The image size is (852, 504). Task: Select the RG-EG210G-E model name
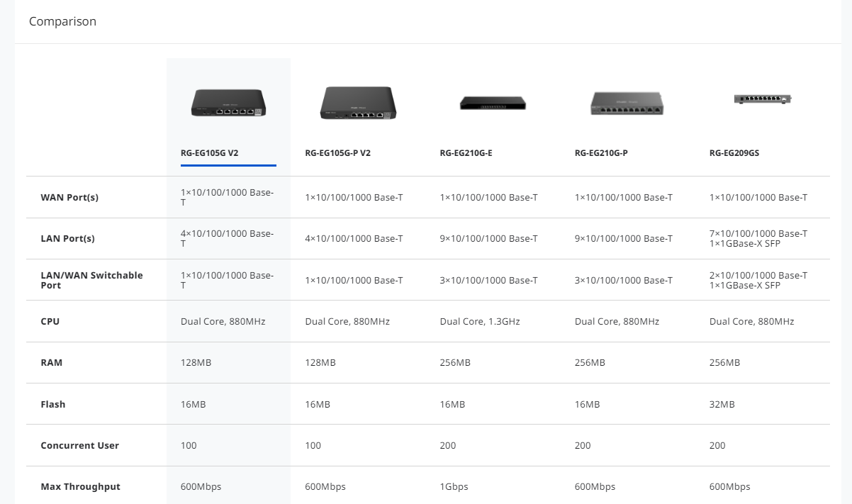tap(466, 152)
